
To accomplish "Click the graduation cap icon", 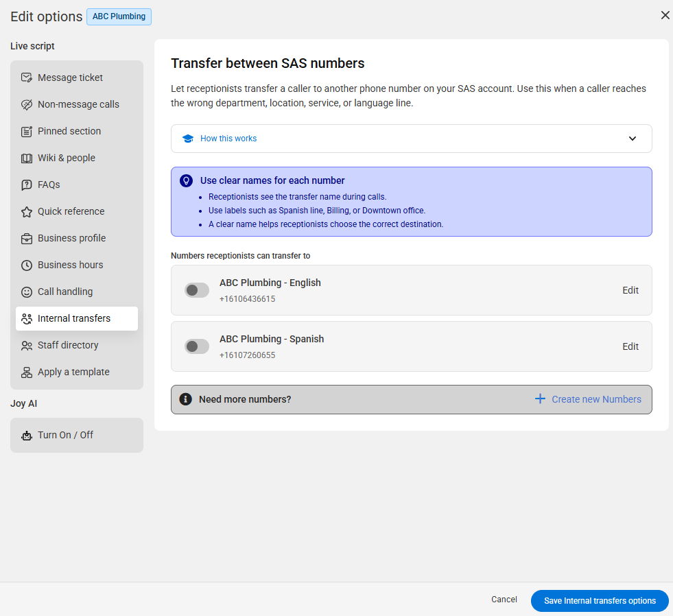I will pos(188,139).
